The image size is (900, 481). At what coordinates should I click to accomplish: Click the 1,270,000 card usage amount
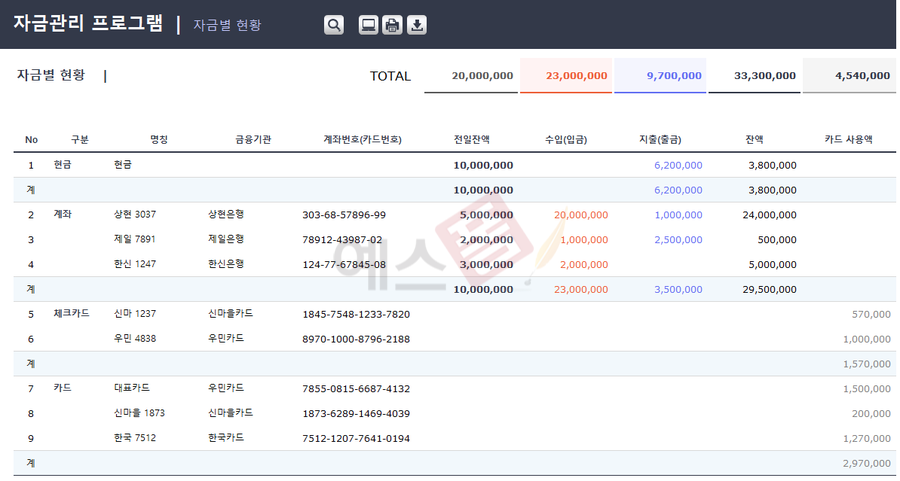click(x=867, y=439)
